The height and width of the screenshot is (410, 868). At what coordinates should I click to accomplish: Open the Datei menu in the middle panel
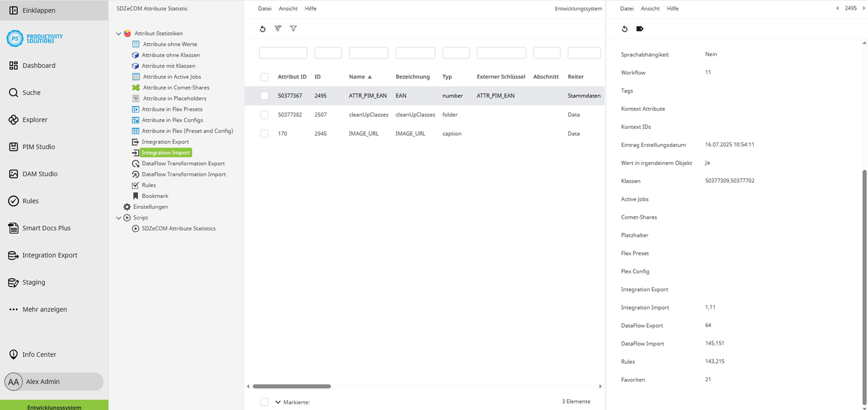tap(265, 8)
